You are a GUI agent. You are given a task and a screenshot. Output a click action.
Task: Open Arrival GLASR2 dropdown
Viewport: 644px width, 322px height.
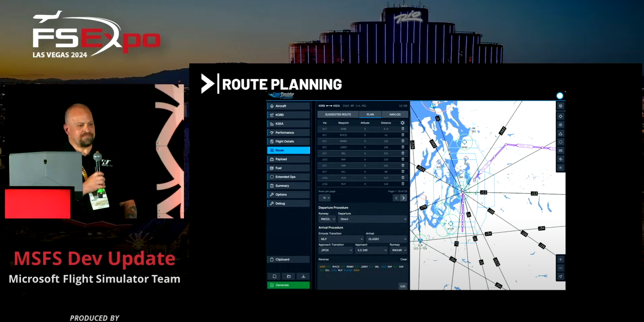(387, 239)
